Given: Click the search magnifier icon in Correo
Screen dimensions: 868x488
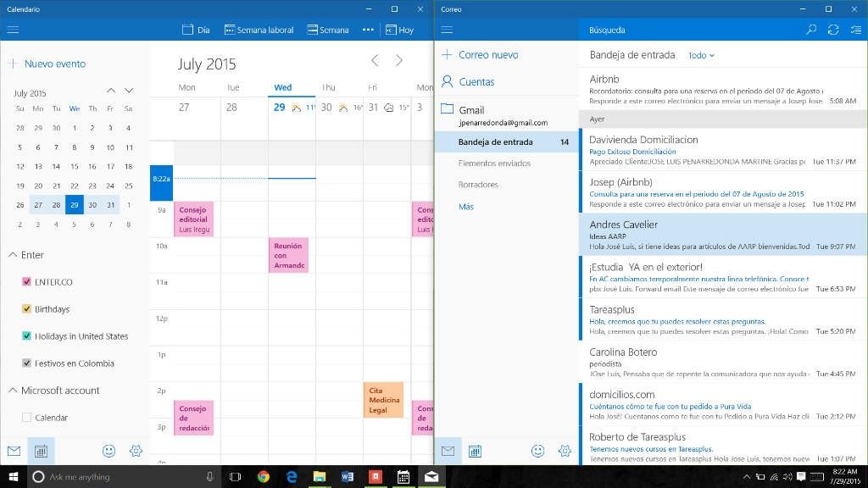Looking at the screenshot, I should coord(811,30).
